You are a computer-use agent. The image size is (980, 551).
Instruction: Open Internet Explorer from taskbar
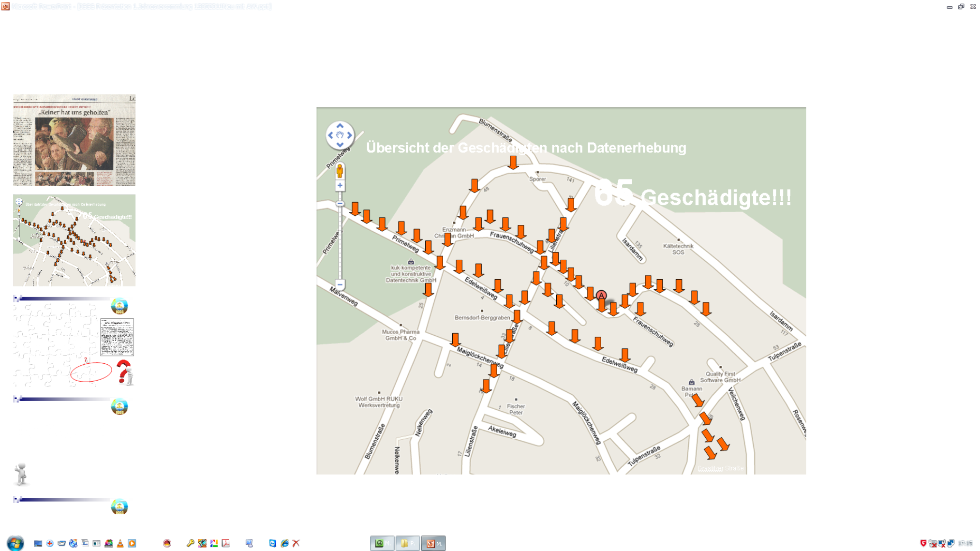(284, 543)
